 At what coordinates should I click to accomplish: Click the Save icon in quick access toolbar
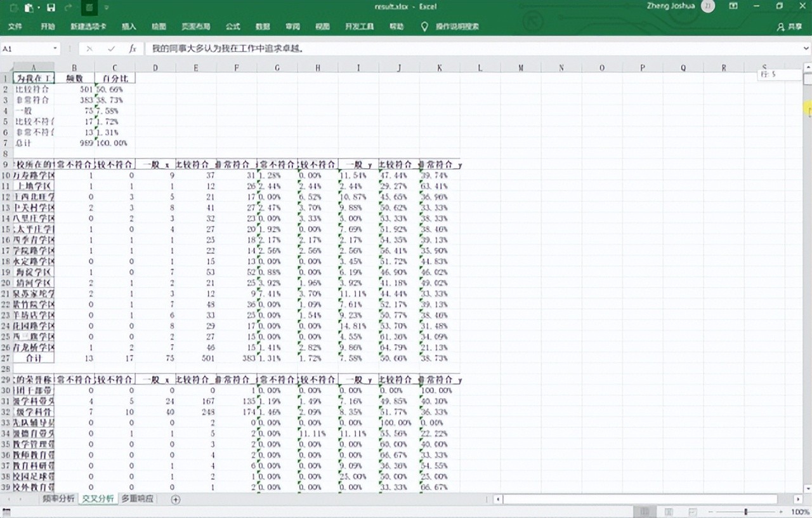[51, 8]
